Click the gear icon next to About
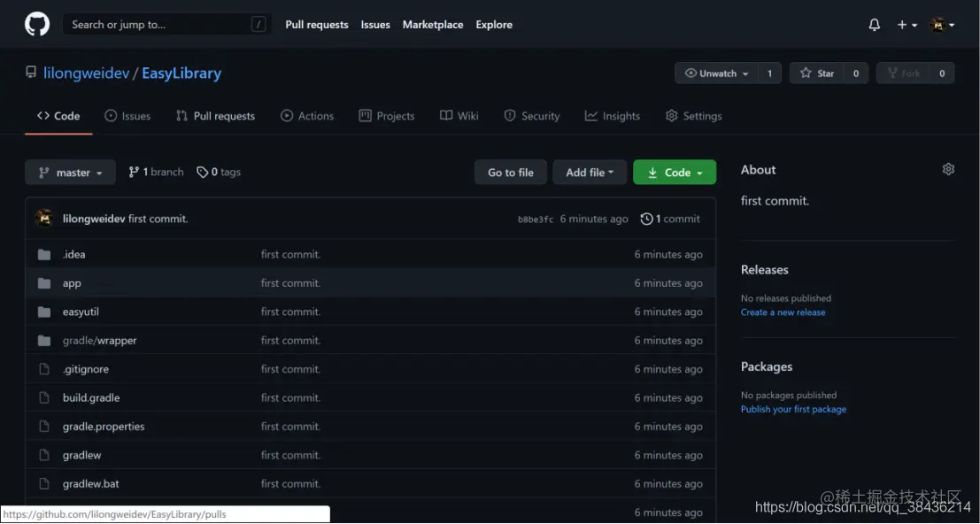Image resolution: width=980 pixels, height=524 pixels. click(x=948, y=169)
